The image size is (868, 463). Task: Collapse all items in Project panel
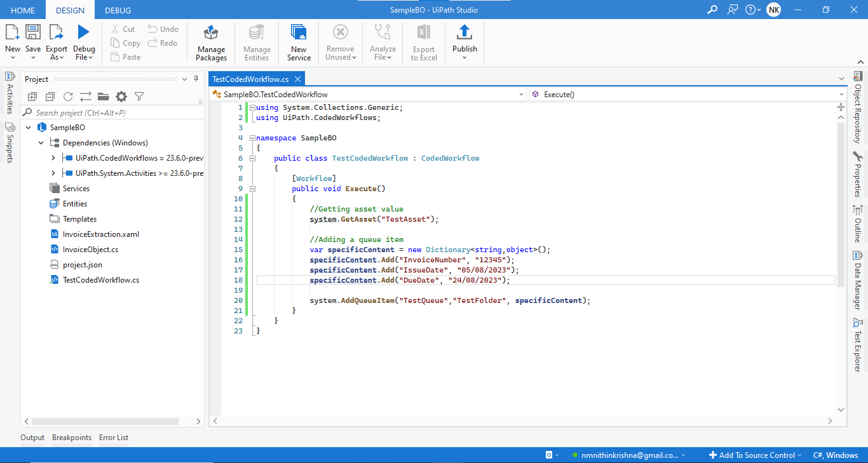(x=50, y=97)
